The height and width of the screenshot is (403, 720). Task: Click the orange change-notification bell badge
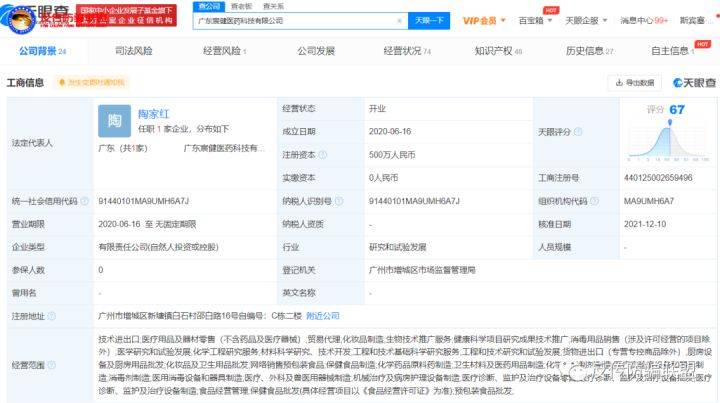(92, 83)
